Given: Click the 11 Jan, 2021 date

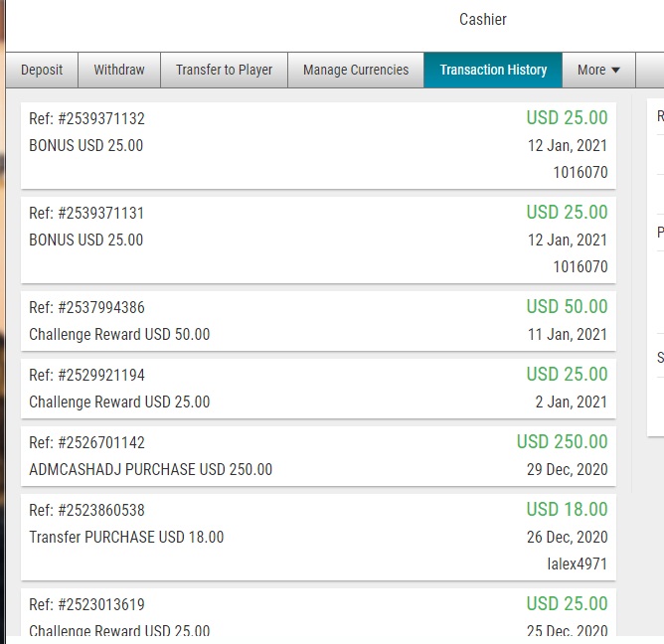Looking at the screenshot, I should [x=568, y=335].
